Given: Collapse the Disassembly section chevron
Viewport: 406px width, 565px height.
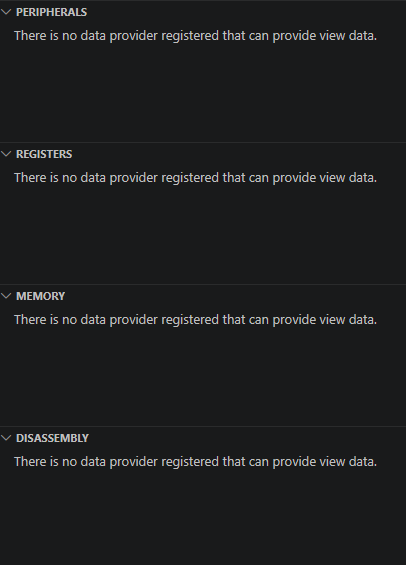Looking at the screenshot, I should (6, 438).
